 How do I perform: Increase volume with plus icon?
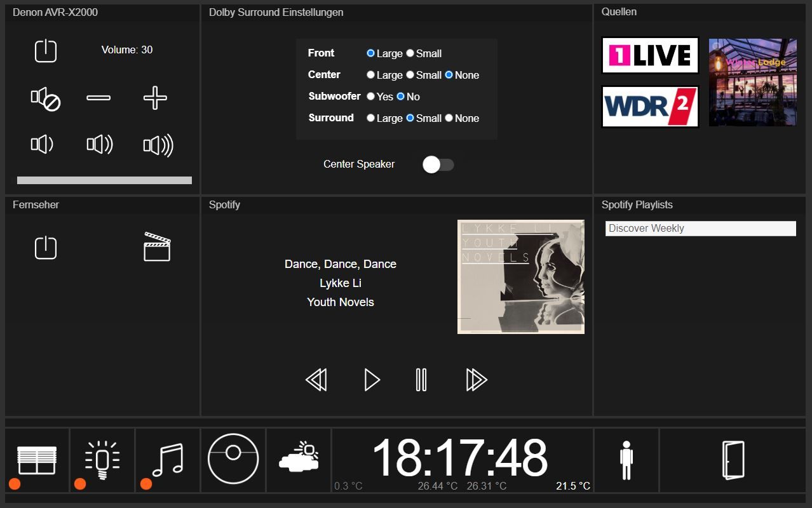[x=155, y=98]
